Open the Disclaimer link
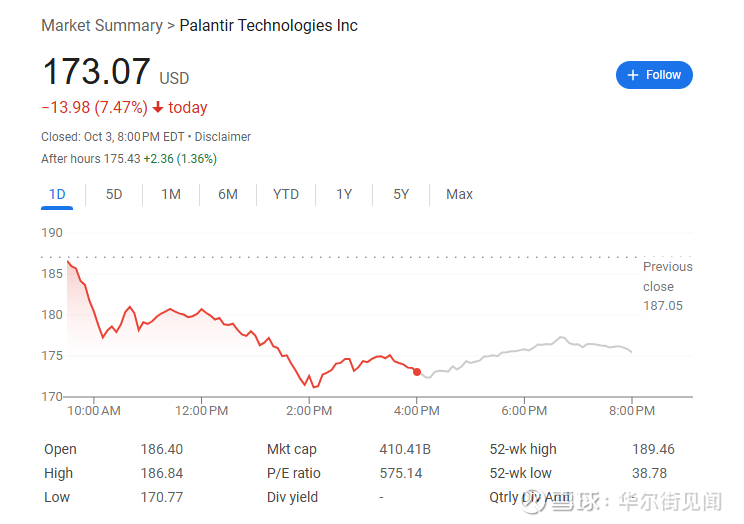Image resolution: width=744 pixels, height=524 pixels. (223, 136)
